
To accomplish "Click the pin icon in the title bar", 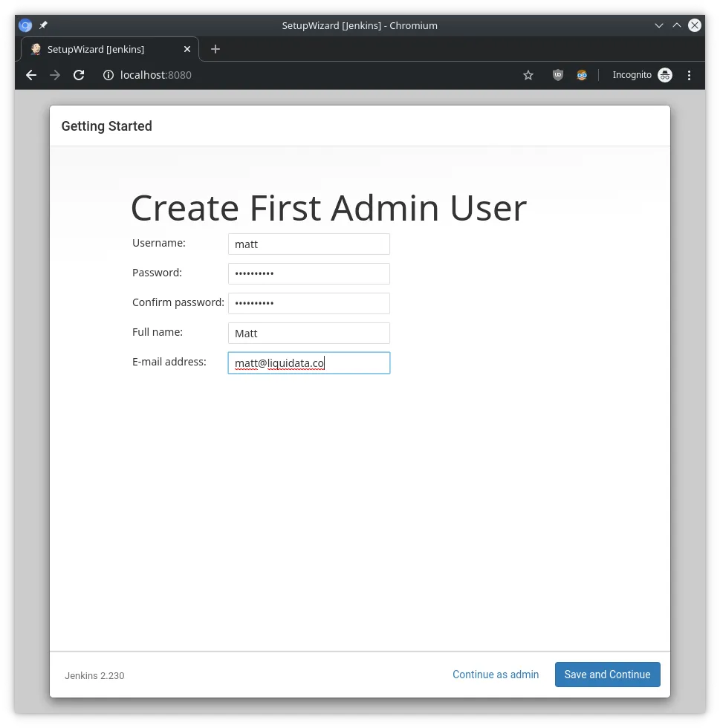I will click(42, 25).
